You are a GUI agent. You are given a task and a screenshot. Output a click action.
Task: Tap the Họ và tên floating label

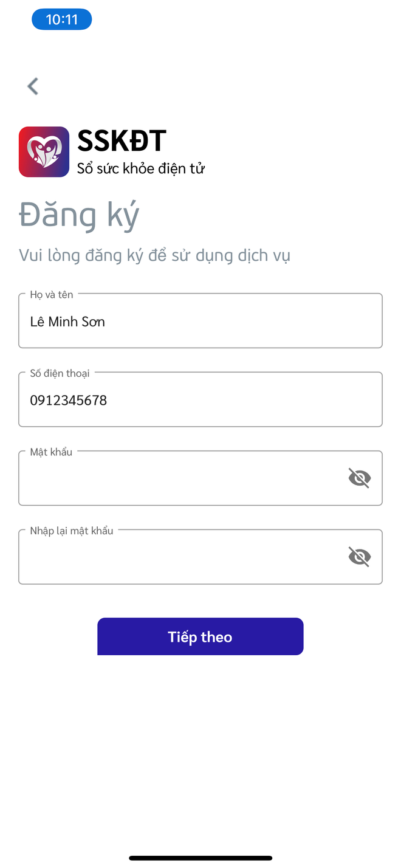coord(52,295)
